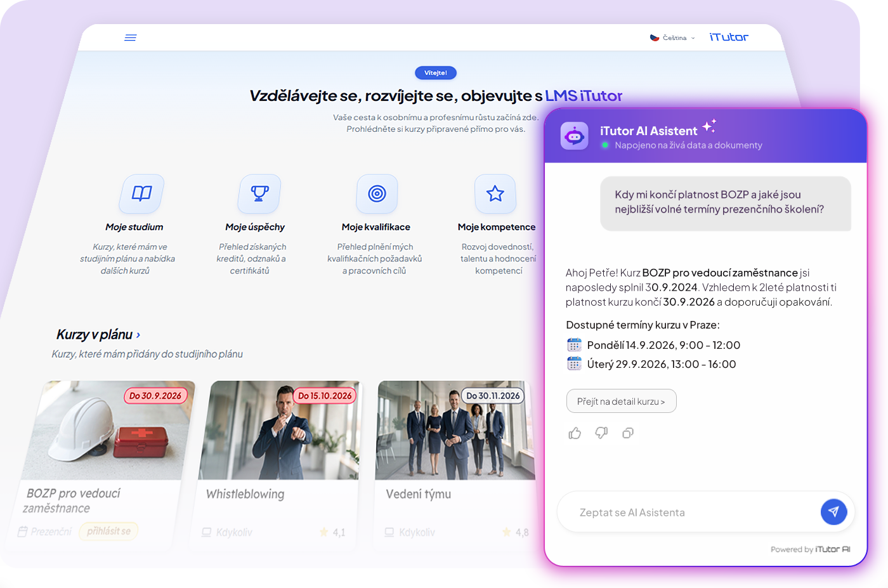The height and width of the screenshot is (588, 888).
Task: Click the Powered by iTutor AI text
Action: [x=811, y=549]
